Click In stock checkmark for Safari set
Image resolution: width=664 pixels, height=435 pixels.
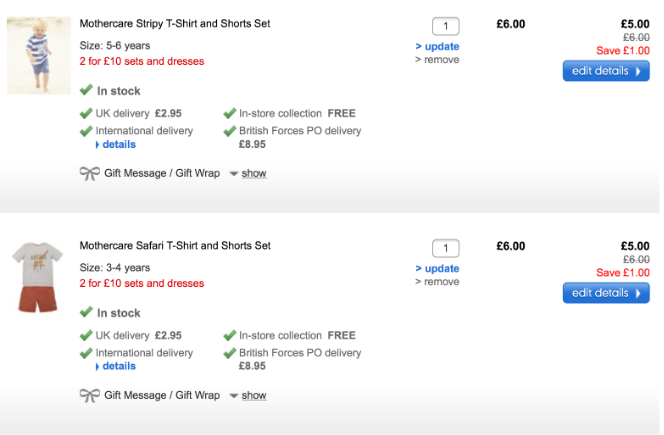tap(86, 312)
